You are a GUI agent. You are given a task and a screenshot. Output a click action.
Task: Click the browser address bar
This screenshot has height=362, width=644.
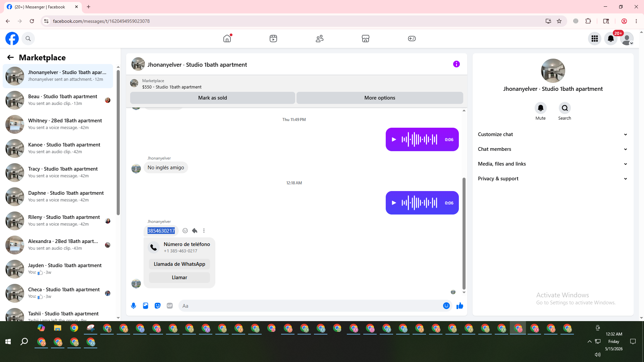pyautogui.click(x=295, y=21)
